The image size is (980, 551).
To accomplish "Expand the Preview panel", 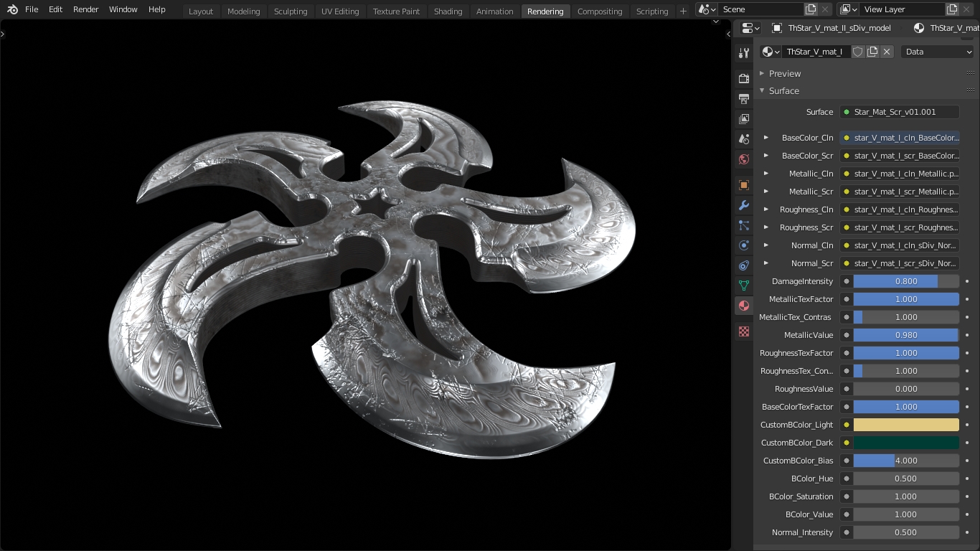I will (x=785, y=73).
